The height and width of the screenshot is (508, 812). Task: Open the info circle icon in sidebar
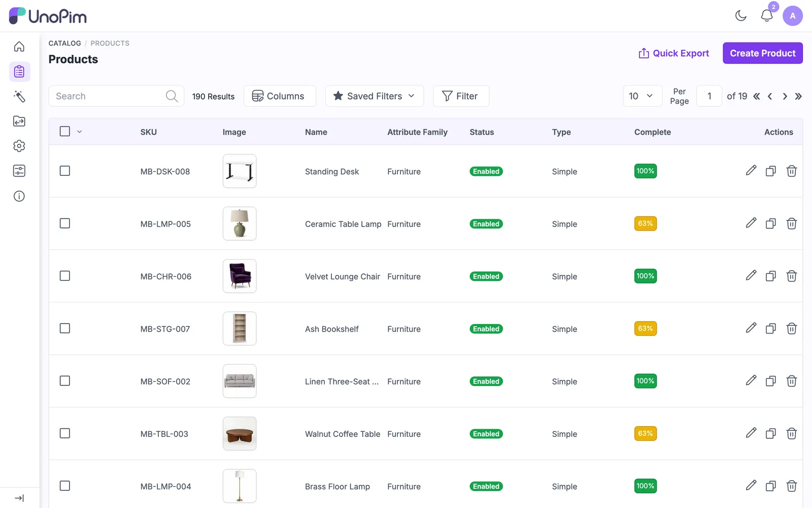pyautogui.click(x=19, y=196)
